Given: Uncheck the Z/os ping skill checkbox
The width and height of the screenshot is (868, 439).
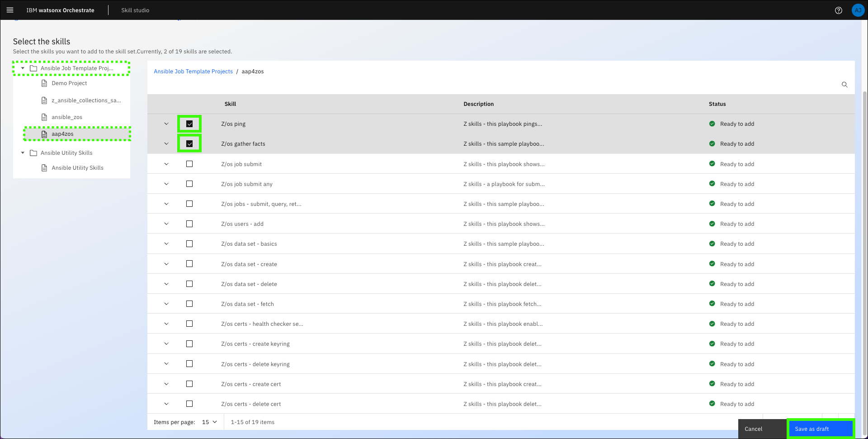Looking at the screenshot, I should pos(189,124).
